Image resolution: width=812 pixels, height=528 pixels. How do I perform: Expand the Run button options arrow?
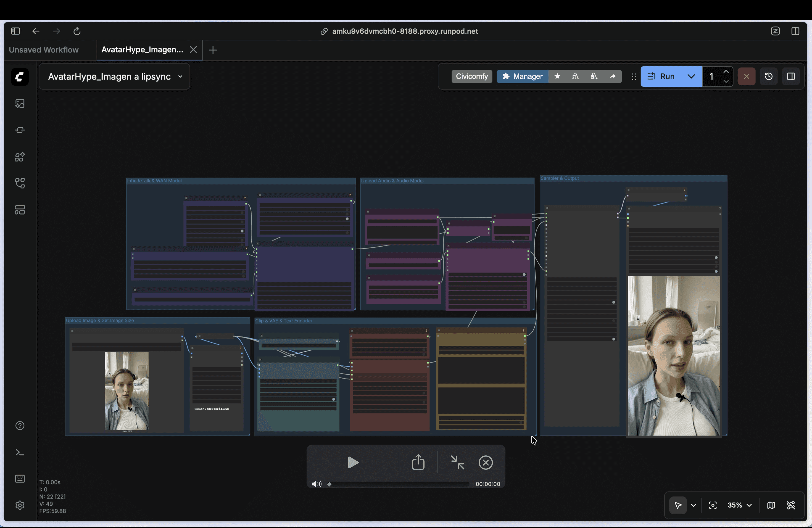[691, 76]
